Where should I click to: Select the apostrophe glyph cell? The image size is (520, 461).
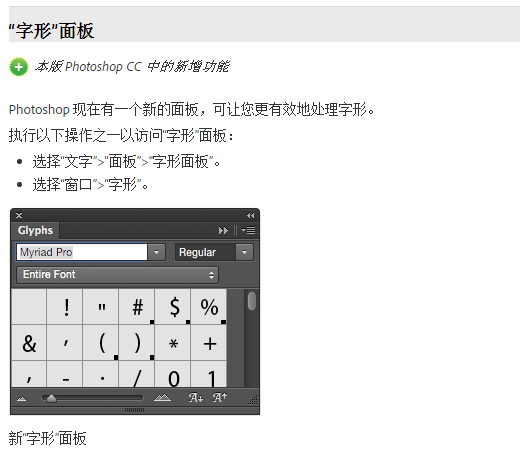[x=64, y=343]
